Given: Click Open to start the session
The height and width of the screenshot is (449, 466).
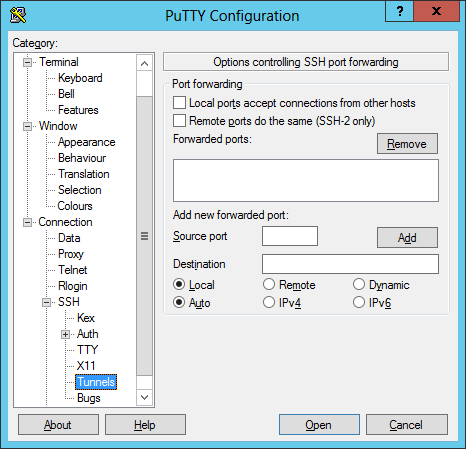Looking at the screenshot, I should click(x=319, y=425).
